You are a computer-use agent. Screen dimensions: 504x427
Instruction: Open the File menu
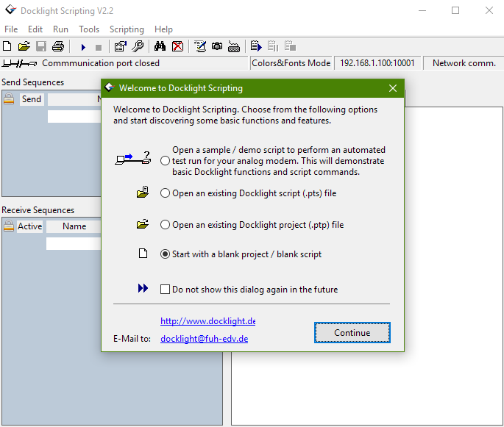tap(11, 29)
